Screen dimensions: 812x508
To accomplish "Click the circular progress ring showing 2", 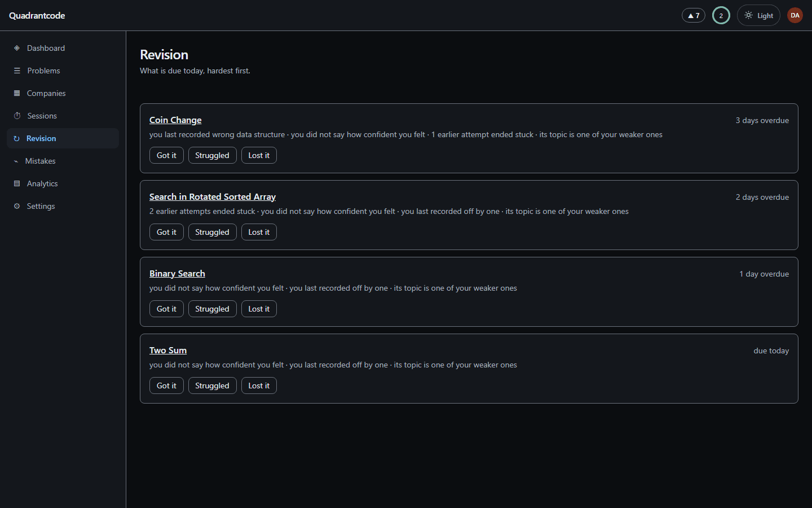I will [x=721, y=15].
